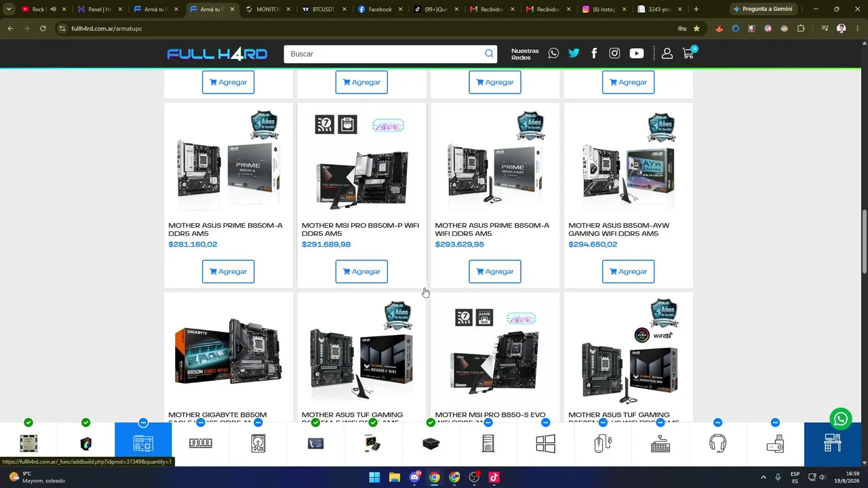Image resolution: width=868 pixels, height=488 pixels.
Task: Add MOTHER ASUS B850M-AYW GAMING WIFI
Action: [628, 271]
